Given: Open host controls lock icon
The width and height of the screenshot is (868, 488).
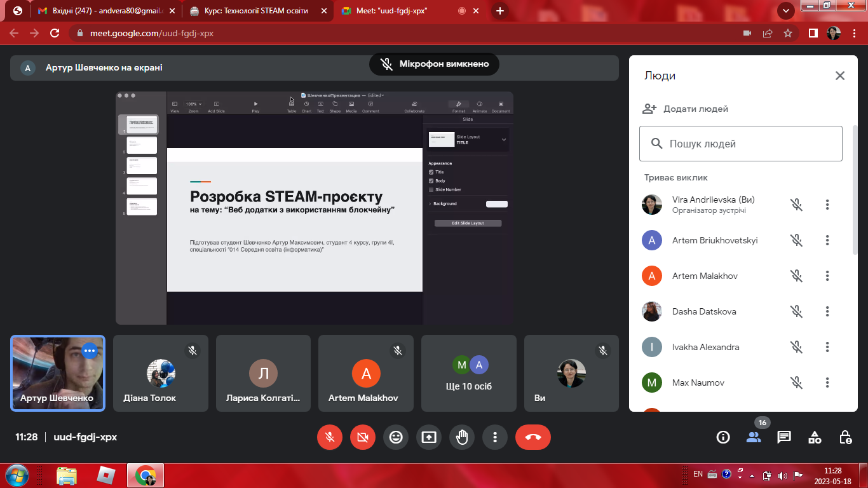Looking at the screenshot, I should click(x=845, y=437).
